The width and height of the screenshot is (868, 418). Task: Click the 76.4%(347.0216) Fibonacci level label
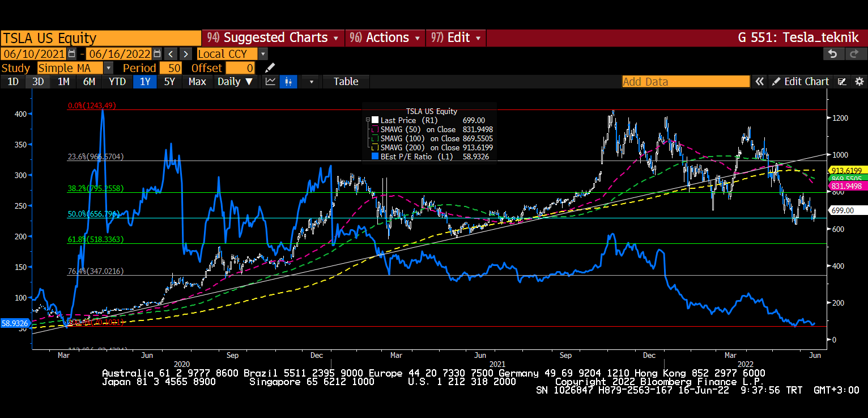(x=96, y=272)
